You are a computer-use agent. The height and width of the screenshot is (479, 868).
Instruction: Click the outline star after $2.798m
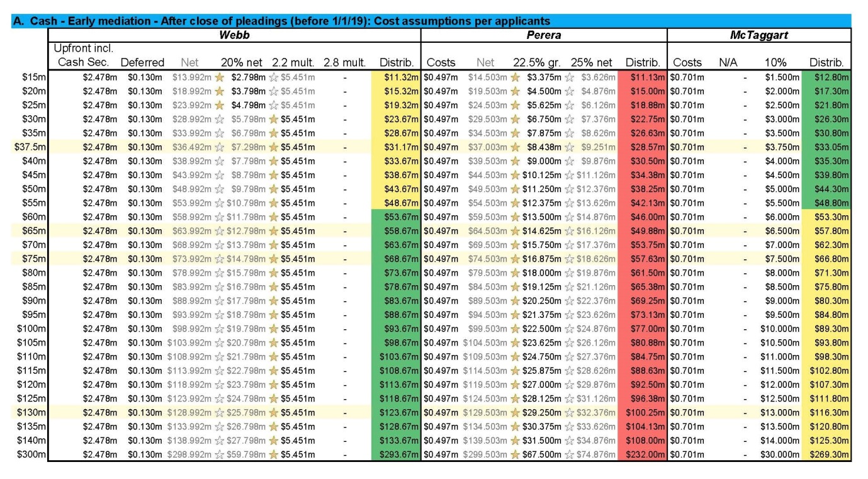point(273,77)
